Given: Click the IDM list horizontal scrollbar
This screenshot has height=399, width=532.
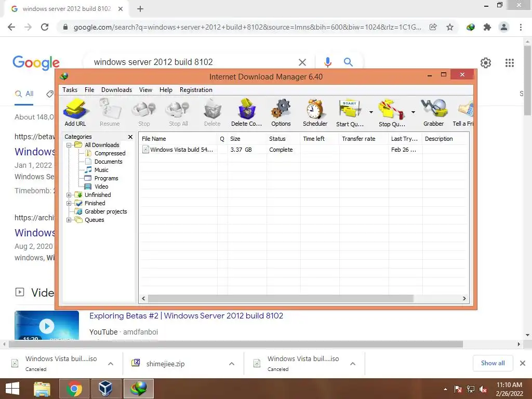Looking at the screenshot, I should pos(281,299).
